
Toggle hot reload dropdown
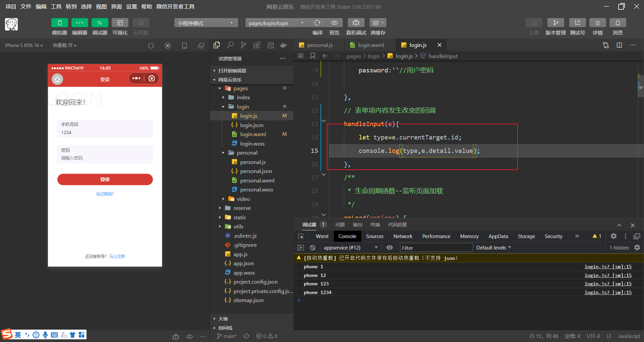[x=64, y=45]
